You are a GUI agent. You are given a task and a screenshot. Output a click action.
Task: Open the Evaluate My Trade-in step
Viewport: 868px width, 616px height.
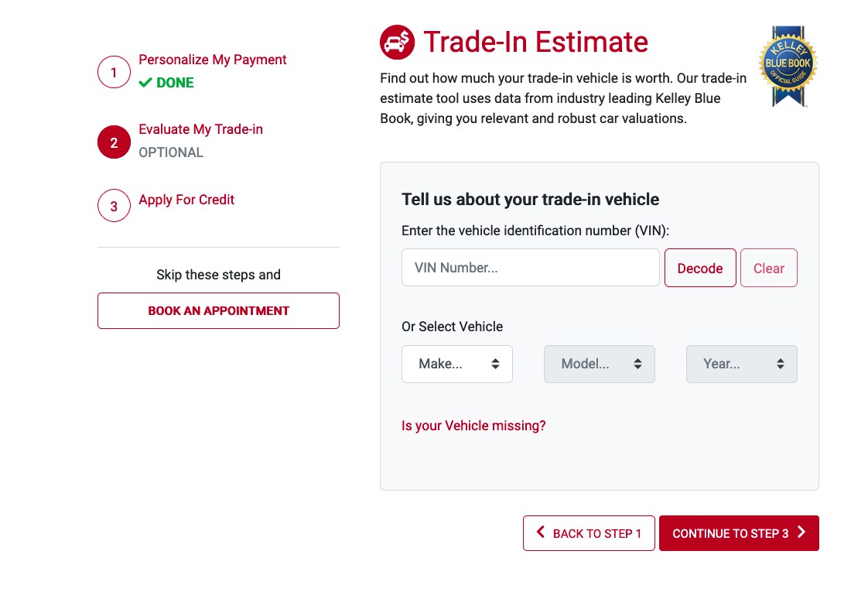(200, 130)
